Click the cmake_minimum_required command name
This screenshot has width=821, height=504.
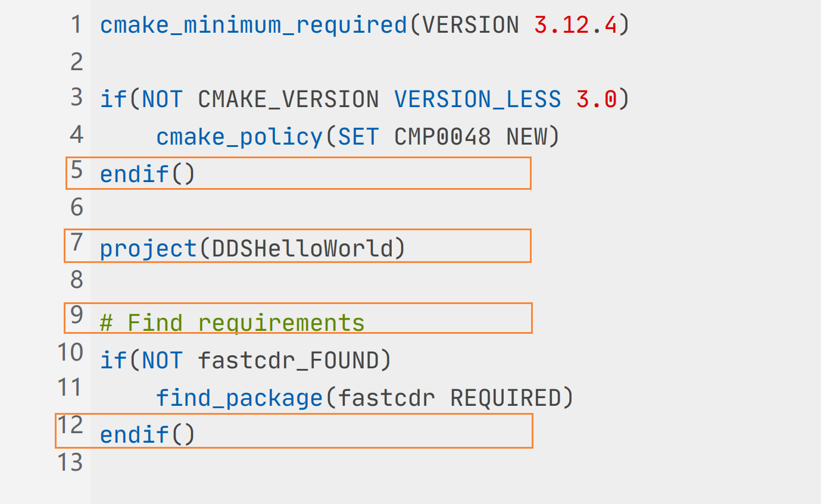(x=253, y=26)
